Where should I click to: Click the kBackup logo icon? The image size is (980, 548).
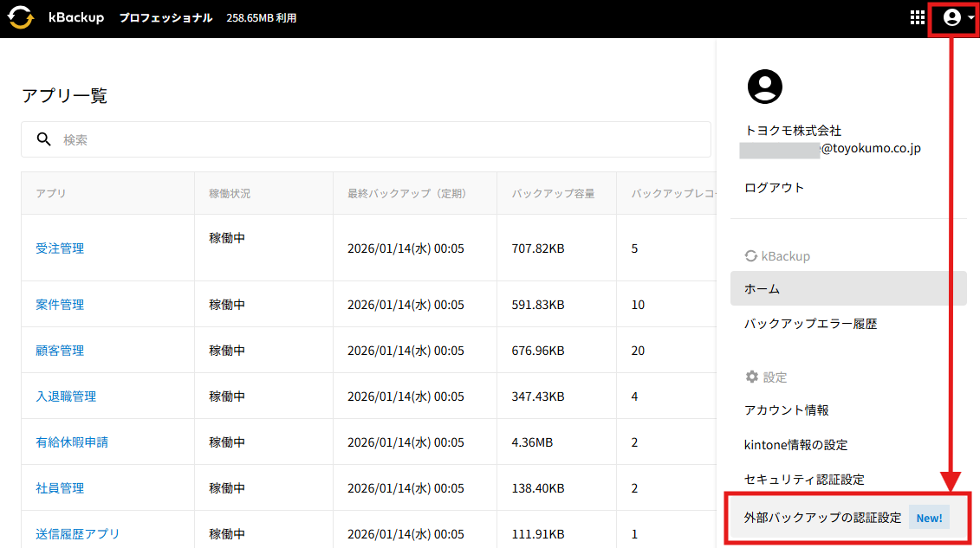coord(21,17)
